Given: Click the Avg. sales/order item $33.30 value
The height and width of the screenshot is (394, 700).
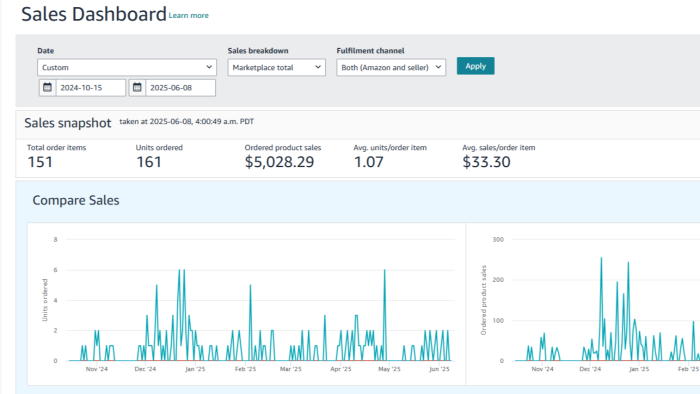Looking at the screenshot, I should pos(486,162).
